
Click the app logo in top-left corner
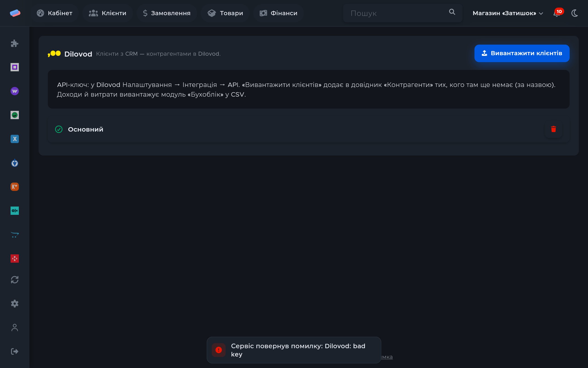[x=15, y=13]
